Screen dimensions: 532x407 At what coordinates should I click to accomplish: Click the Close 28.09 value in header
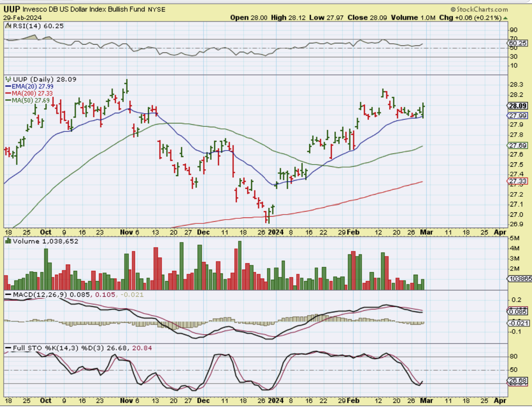tap(367, 17)
